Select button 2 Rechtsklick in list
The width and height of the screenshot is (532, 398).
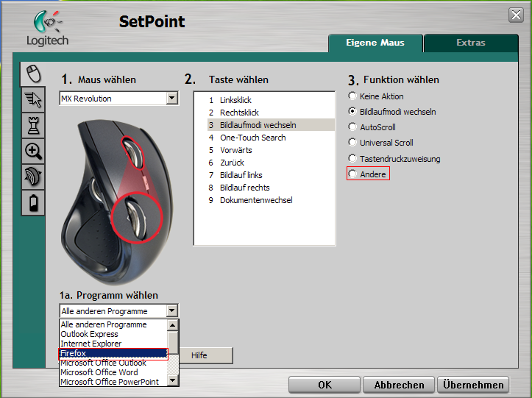point(271,113)
